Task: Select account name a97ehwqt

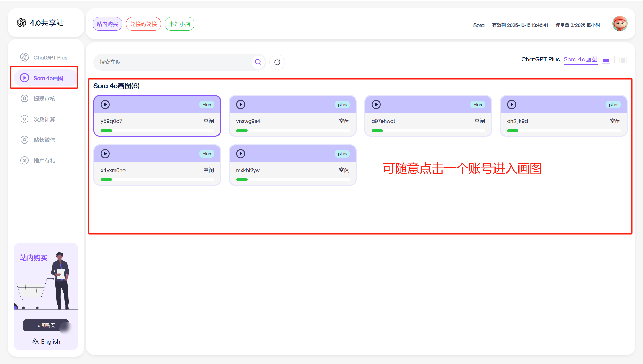Action: 383,121
